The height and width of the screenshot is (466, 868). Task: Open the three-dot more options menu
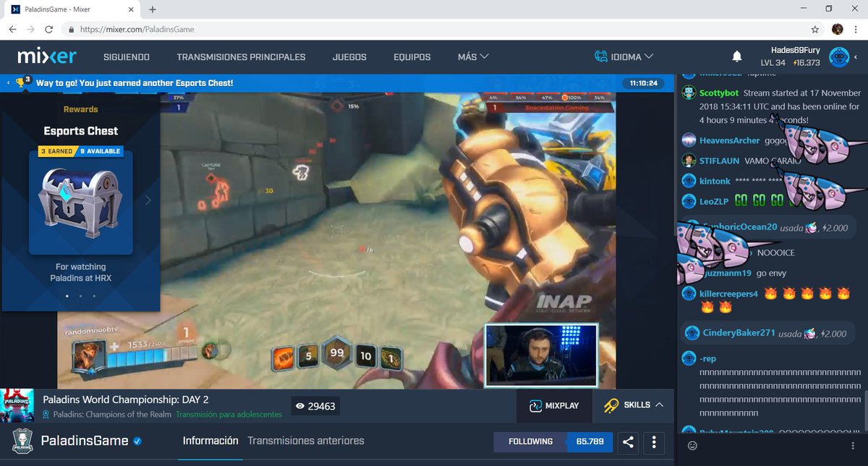654,442
